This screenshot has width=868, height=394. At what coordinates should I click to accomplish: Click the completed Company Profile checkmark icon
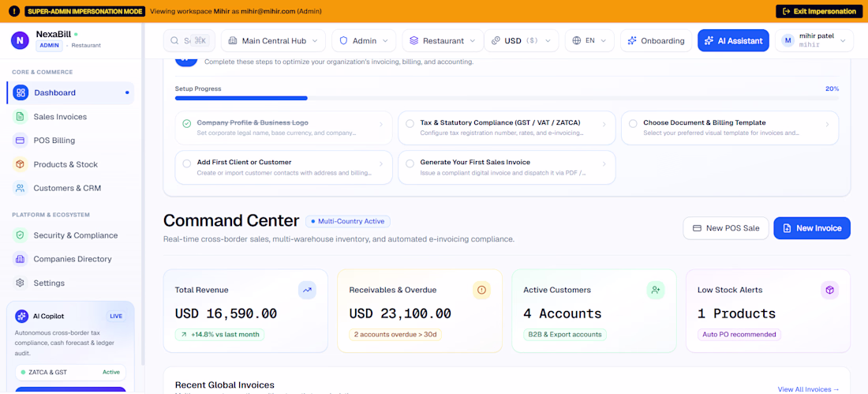click(186, 124)
